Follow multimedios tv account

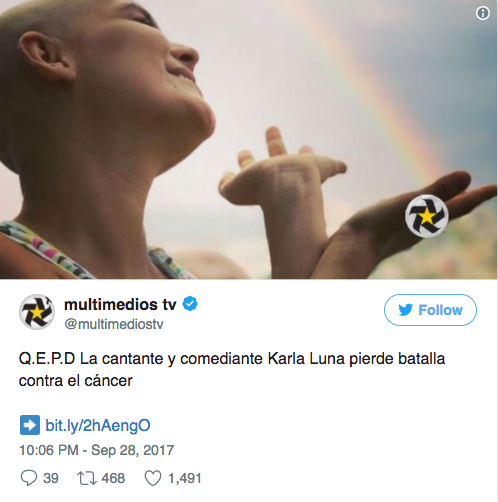430,310
